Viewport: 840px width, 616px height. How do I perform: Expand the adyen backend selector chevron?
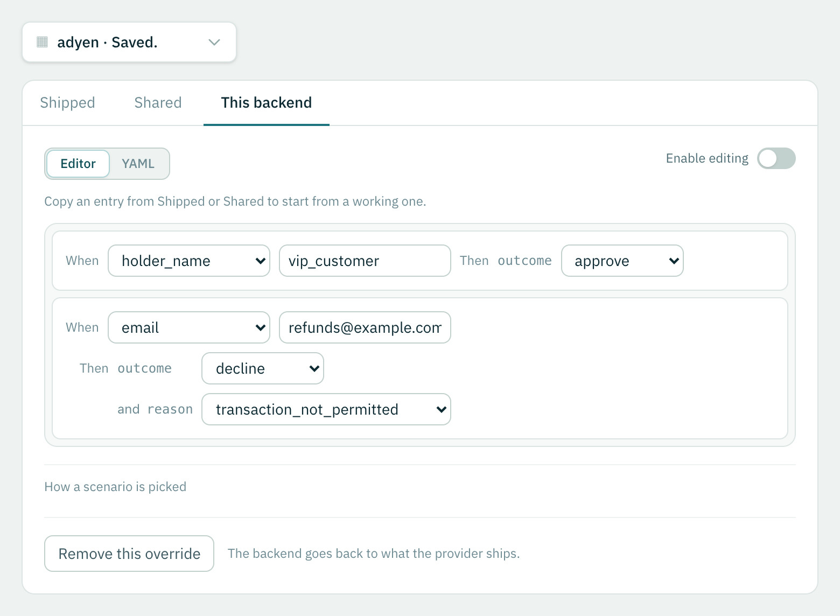(214, 42)
